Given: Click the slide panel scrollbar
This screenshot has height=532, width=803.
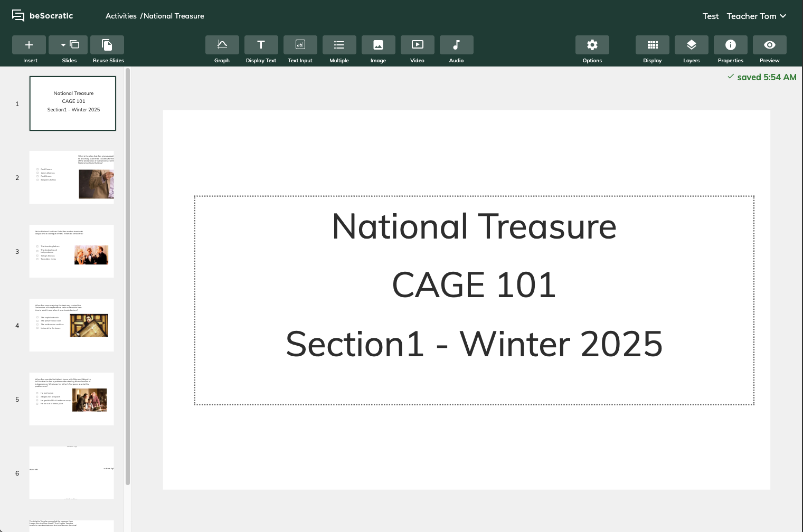Looking at the screenshot, I should (x=128, y=276).
